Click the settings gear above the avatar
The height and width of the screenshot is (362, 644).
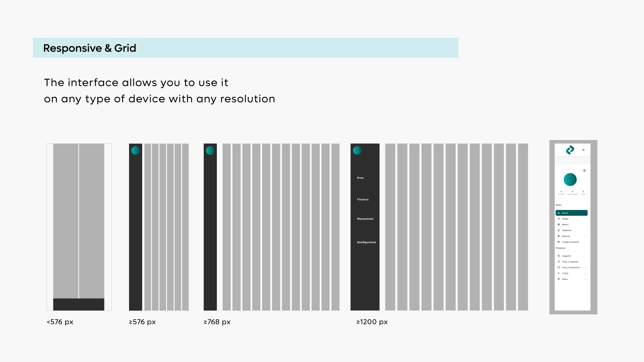tap(584, 170)
